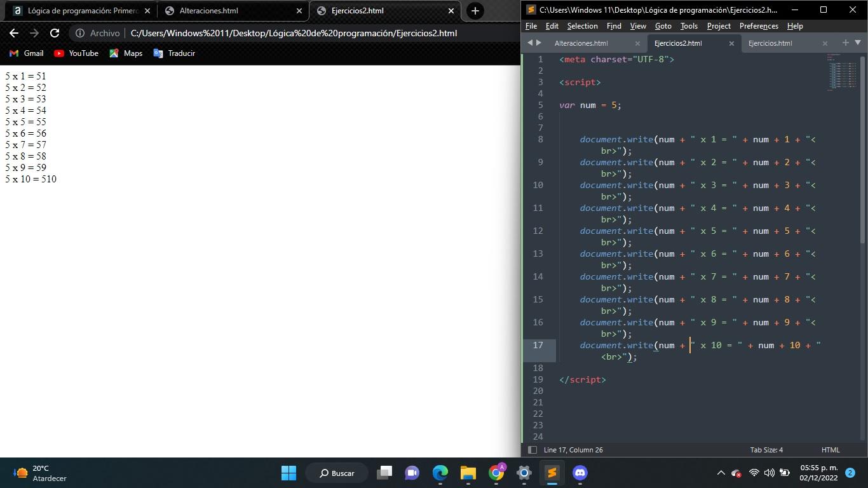868x488 pixels.
Task: Open the Maps bookmark icon
Action: (114, 53)
